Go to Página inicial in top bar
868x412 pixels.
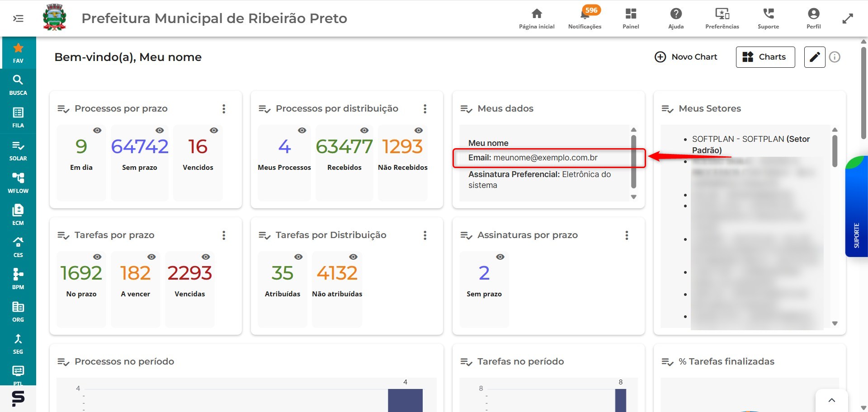[537, 18]
